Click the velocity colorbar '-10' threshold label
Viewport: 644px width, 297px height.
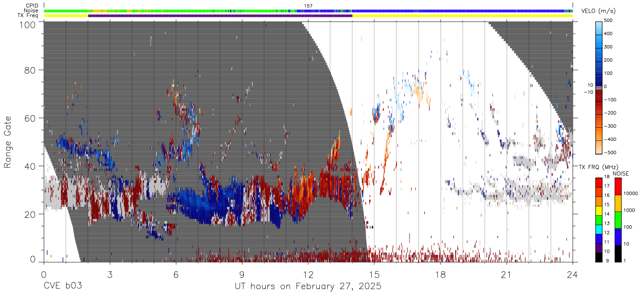coord(588,92)
